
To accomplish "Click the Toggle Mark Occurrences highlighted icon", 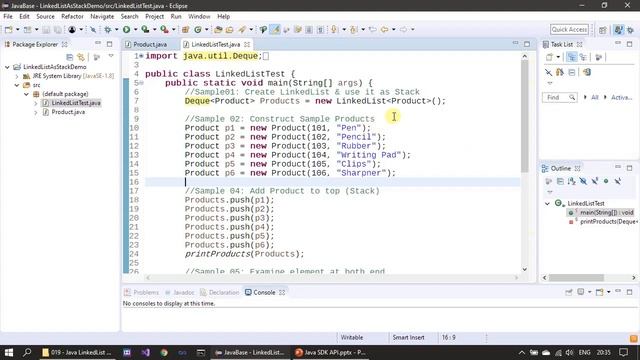I will pyautogui.click(x=275, y=29).
